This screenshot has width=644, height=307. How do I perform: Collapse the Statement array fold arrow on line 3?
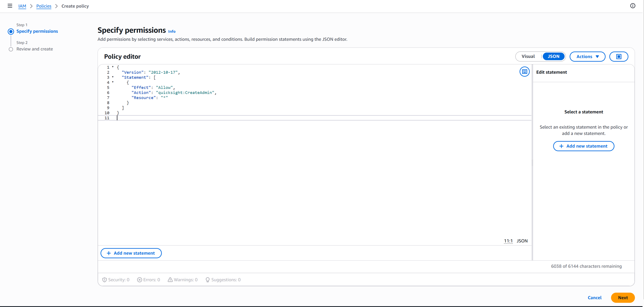pos(113,77)
